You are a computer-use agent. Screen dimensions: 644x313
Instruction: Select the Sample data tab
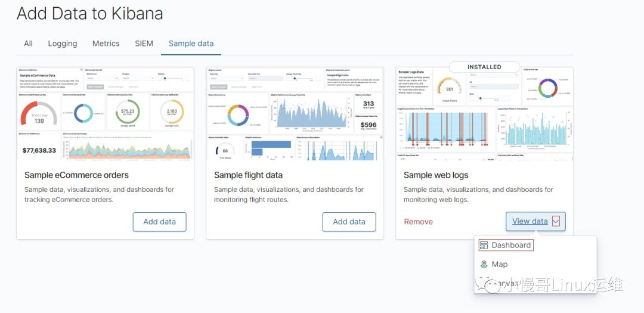(191, 44)
